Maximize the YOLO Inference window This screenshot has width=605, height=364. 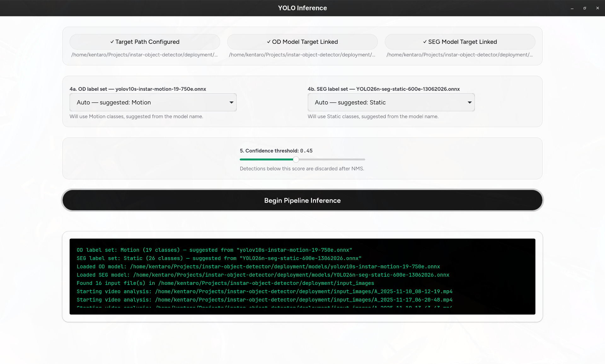pos(585,8)
